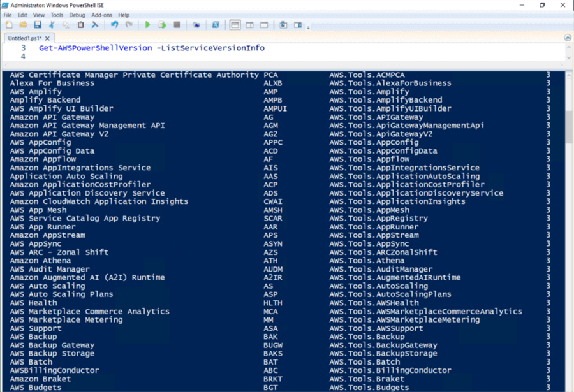Screen dimensions: 574x392
Task: Open a new remote PowerShell tab
Action: pos(196,24)
